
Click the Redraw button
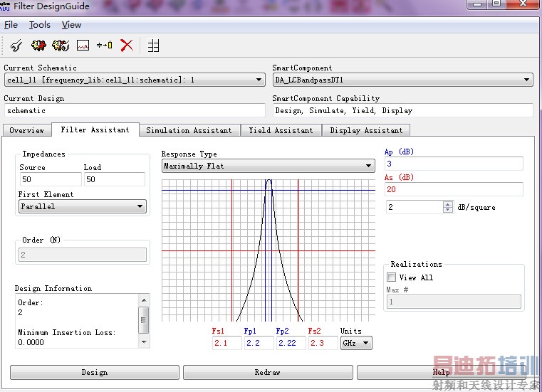(268, 372)
